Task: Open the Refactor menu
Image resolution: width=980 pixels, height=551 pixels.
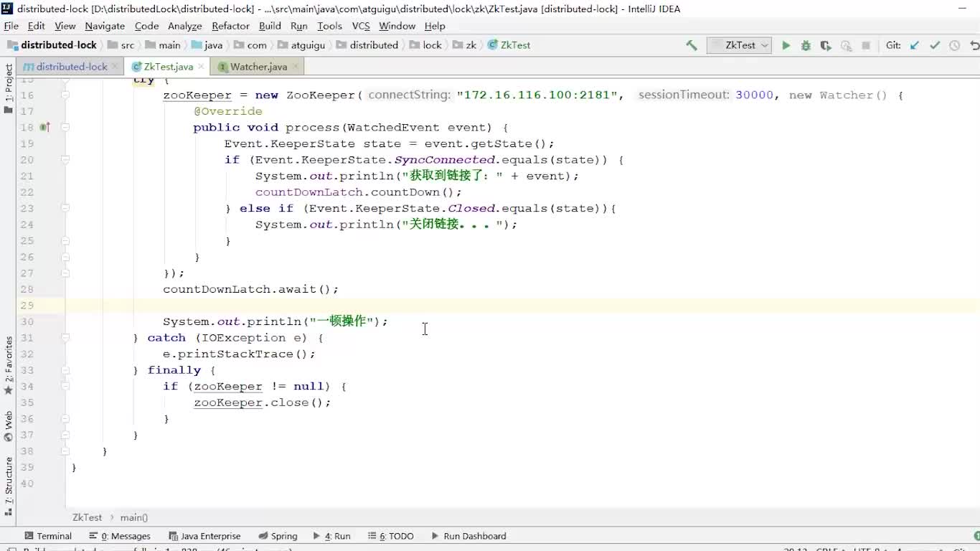Action: (x=230, y=26)
